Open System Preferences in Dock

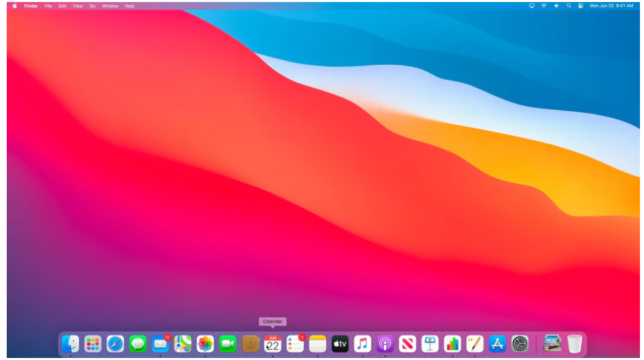coord(519,344)
